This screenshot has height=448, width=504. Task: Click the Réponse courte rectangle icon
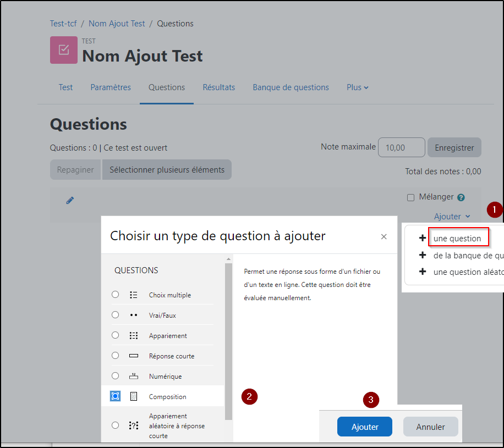(x=134, y=356)
